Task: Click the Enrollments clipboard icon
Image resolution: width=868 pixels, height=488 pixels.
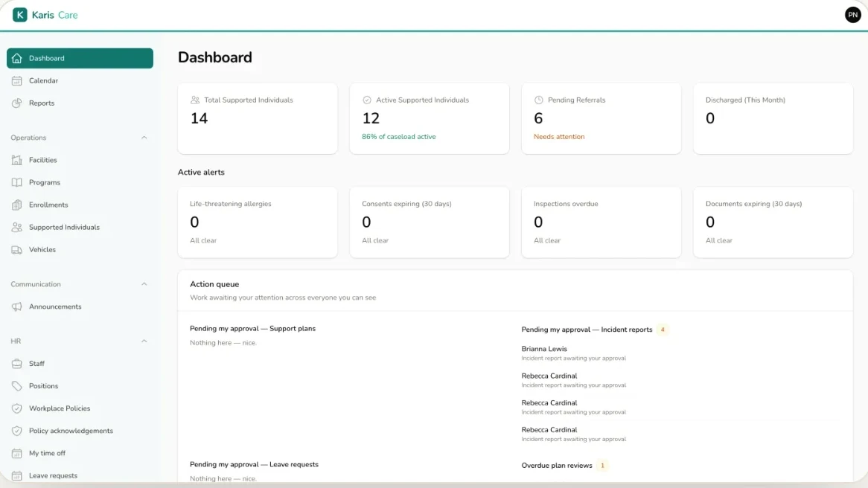Action: [x=17, y=205]
